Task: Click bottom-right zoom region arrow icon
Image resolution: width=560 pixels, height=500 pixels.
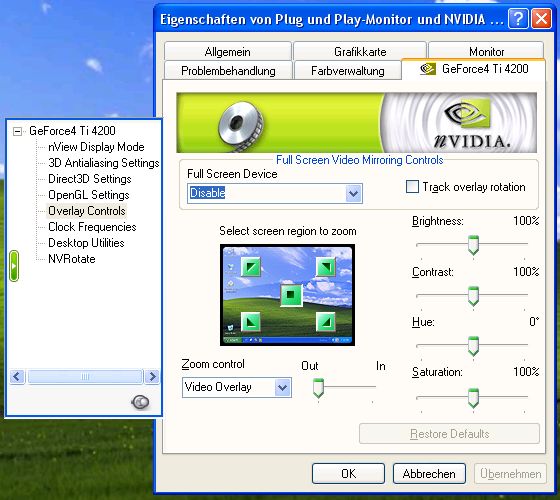Action: [x=326, y=322]
